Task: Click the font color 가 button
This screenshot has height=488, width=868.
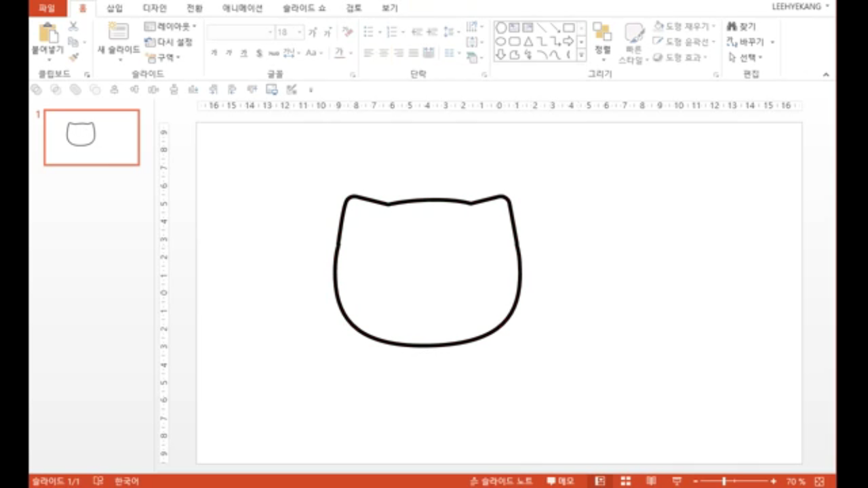Action: 340,53
